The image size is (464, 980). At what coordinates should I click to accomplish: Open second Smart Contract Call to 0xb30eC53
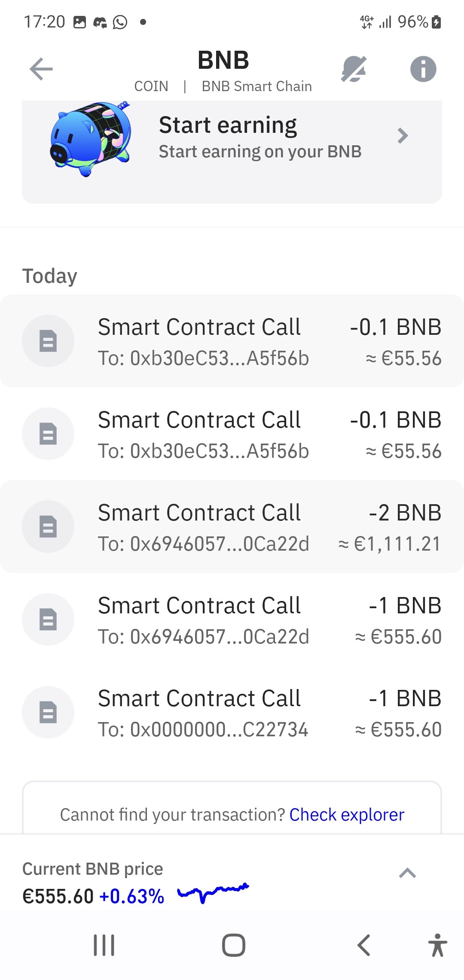[x=232, y=434]
